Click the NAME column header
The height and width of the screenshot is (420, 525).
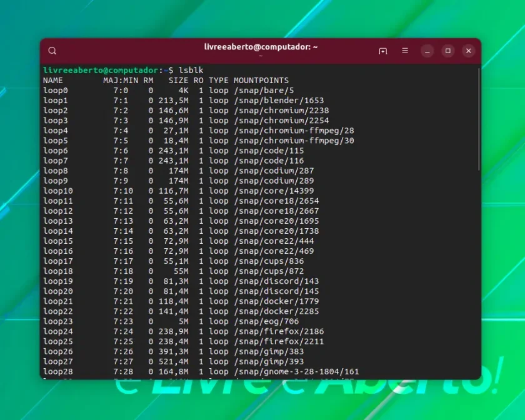tap(53, 81)
